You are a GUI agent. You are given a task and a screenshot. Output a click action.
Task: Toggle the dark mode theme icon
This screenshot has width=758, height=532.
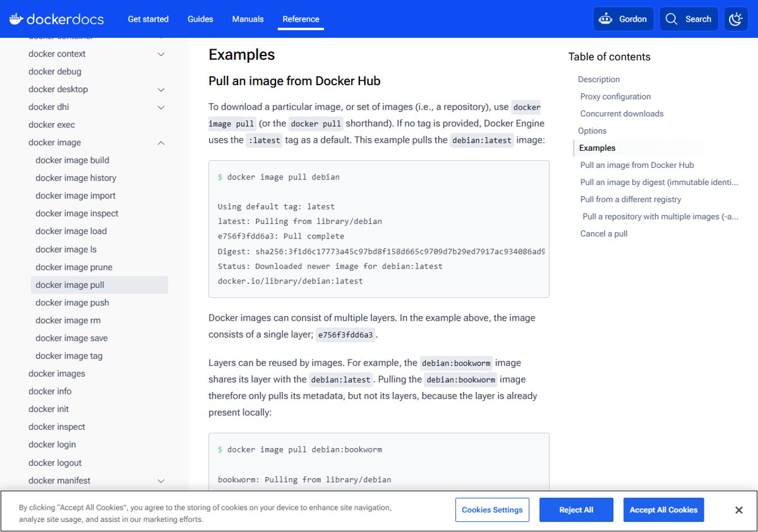coord(735,19)
